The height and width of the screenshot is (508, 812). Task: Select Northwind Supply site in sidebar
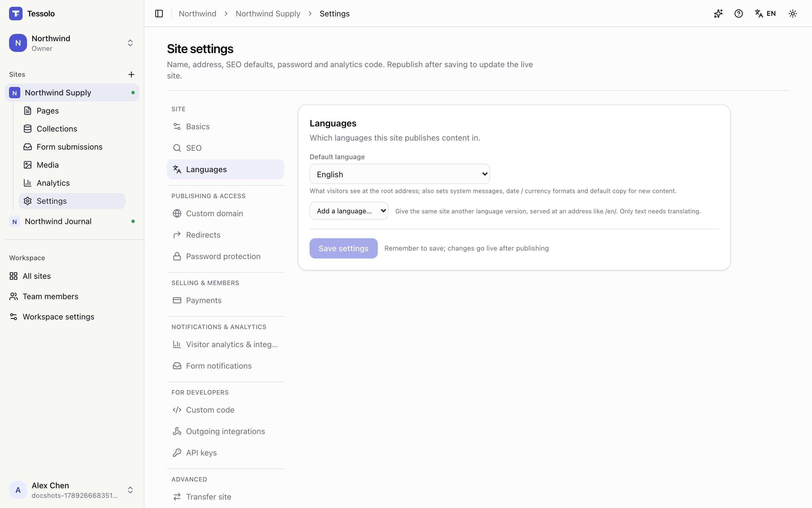tap(72, 92)
